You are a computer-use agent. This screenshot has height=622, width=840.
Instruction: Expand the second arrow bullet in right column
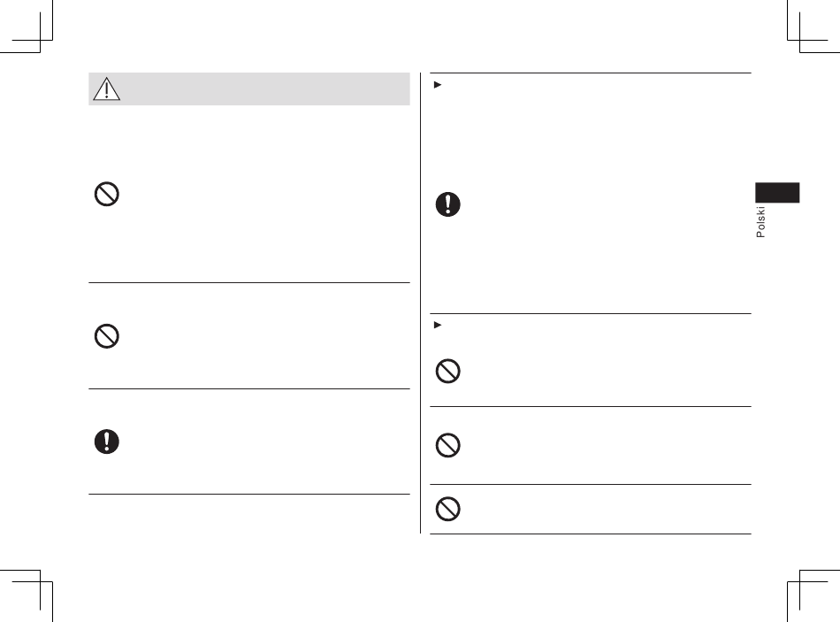pyautogui.click(x=437, y=325)
